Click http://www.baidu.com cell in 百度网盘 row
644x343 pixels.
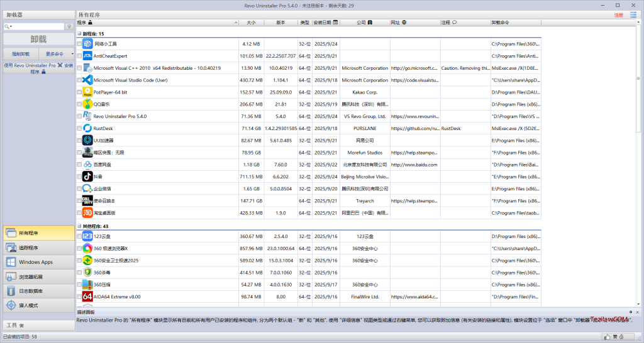[414, 165]
